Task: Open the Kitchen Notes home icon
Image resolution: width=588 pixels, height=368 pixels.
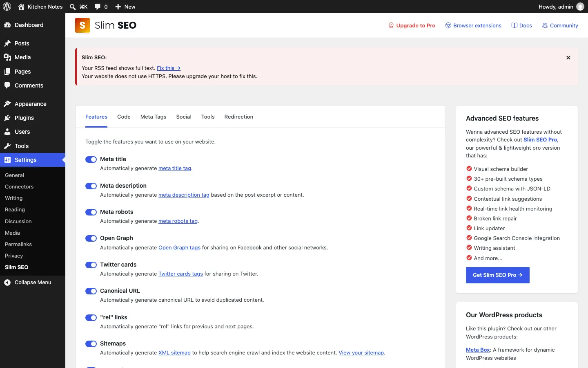Action: pyautogui.click(x=21, y=7)
